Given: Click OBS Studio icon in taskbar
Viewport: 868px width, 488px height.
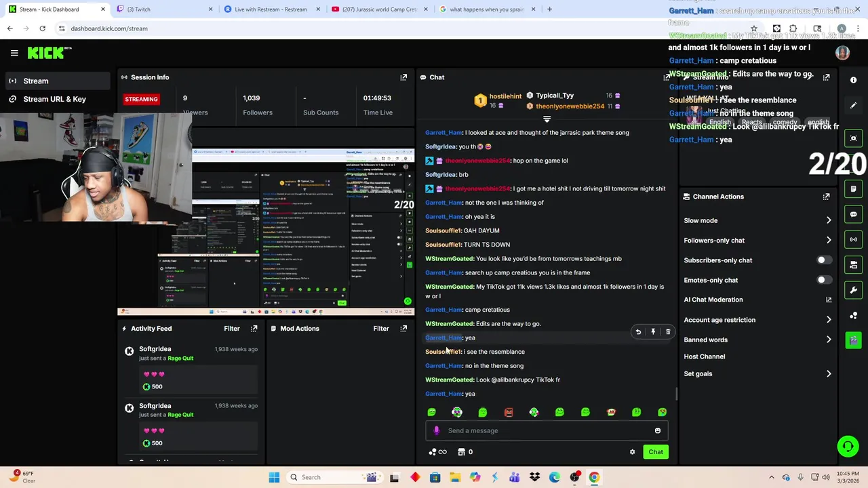Looking at the screenshot, I should coord(574,477).
